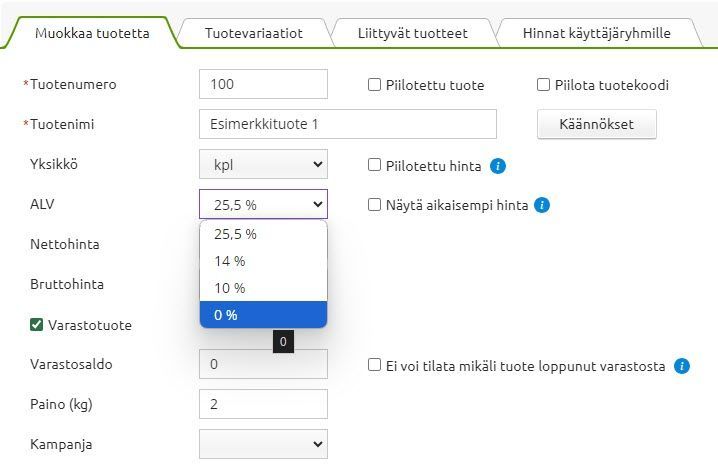The image size is (718, 464).
Task: Check the Piilota tuotekoodi box
Action: tap(544, 85)
